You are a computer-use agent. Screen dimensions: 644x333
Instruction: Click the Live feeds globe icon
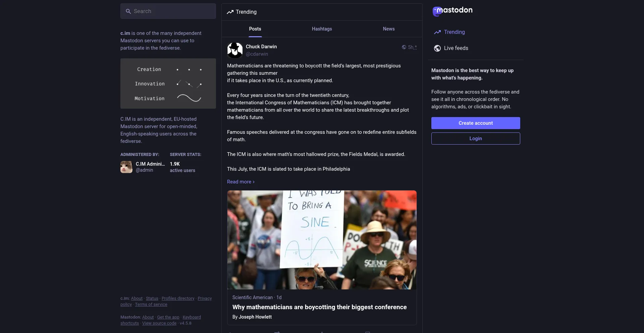point(437,48)
